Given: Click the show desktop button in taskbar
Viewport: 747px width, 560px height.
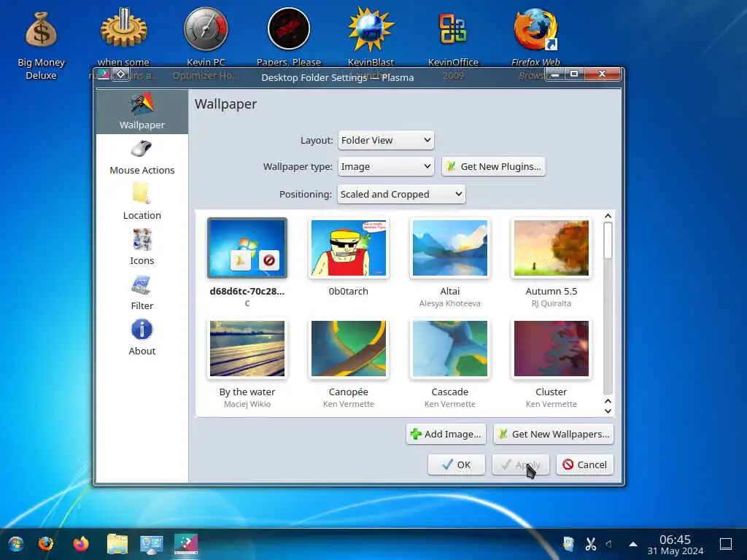Looking at the screenshot, I should [x=726, y=544].
